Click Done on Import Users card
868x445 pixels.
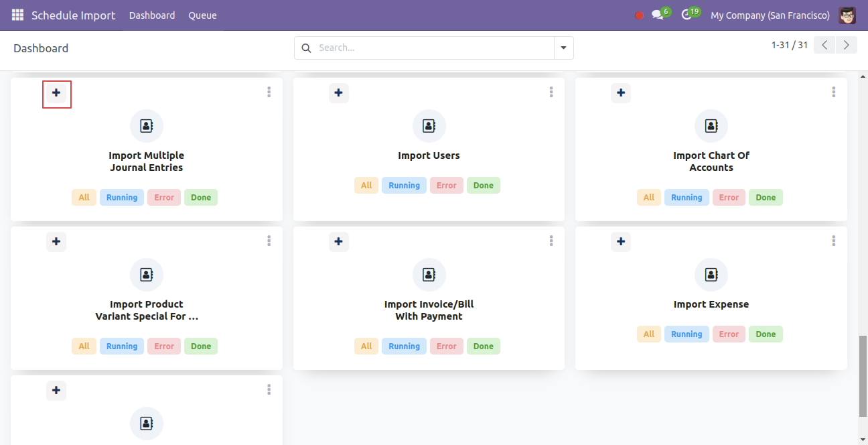pos(484,186)
